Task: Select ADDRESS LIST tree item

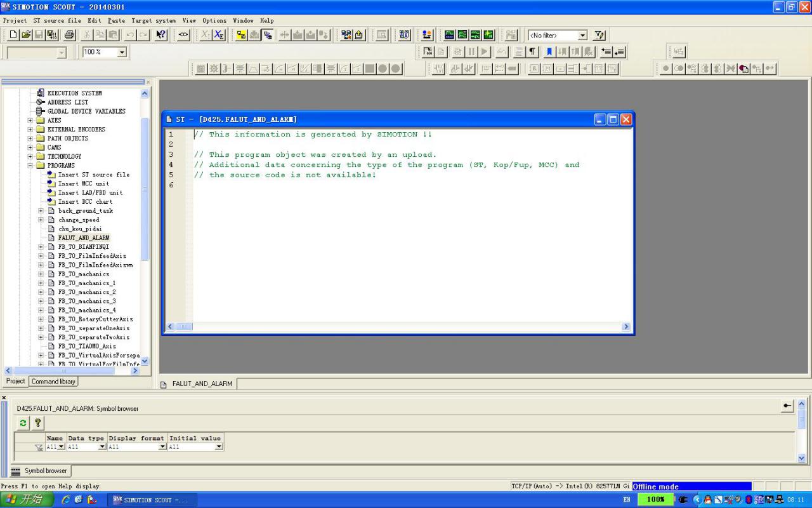Action: (x=68, y=102)
